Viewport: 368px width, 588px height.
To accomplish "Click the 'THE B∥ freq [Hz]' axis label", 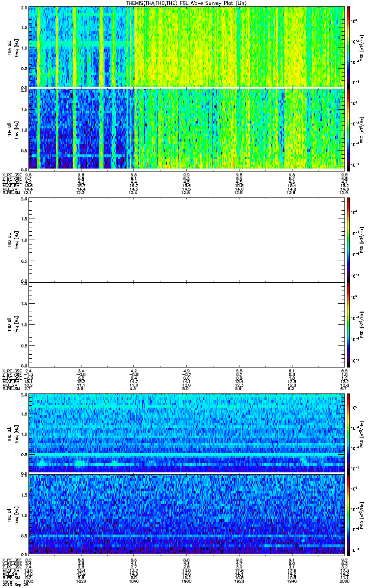I will click(x=13, y=514).
